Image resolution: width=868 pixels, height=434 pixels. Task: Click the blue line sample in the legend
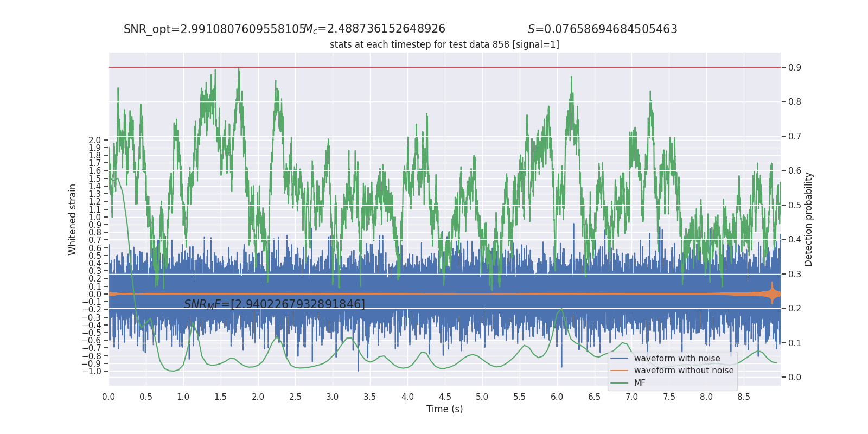click(x=619, y=359)
